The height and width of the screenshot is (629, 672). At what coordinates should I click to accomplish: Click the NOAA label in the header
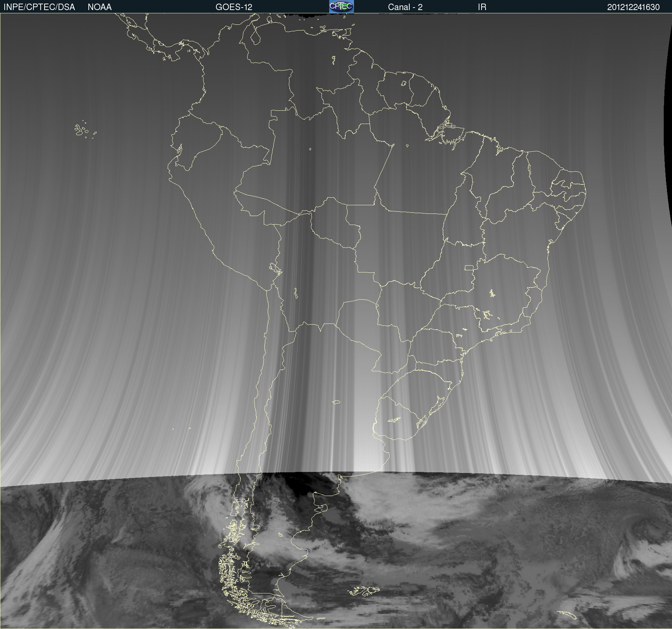(100, 7)
